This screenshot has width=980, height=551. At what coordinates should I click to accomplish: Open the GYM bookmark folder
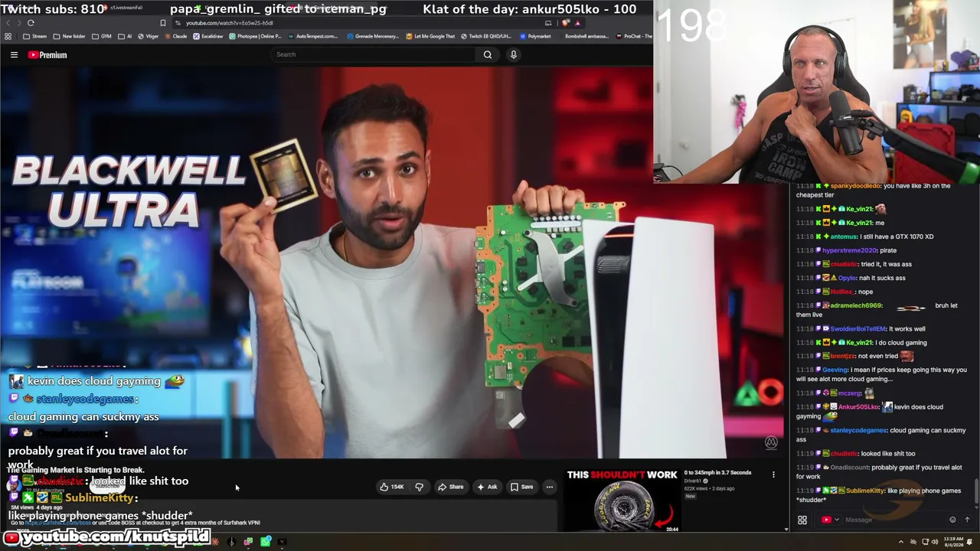click(x=102, y=36)
